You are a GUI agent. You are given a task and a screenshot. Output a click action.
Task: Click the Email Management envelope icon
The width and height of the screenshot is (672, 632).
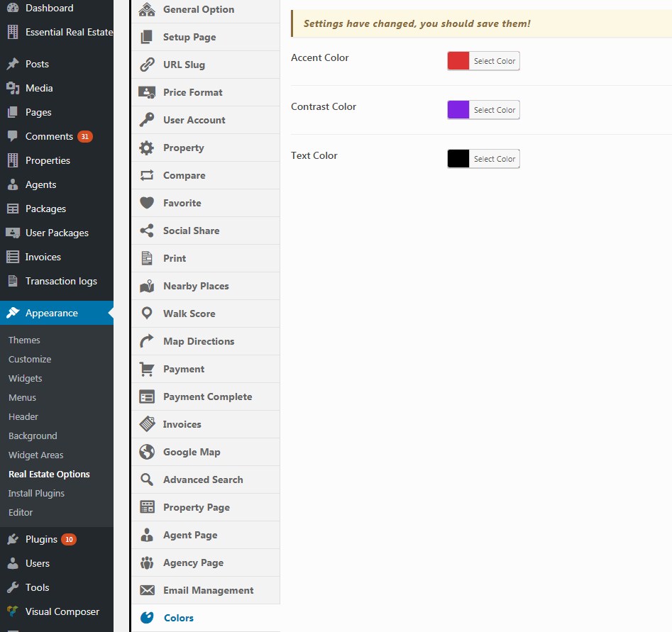[x=147, y=590]
